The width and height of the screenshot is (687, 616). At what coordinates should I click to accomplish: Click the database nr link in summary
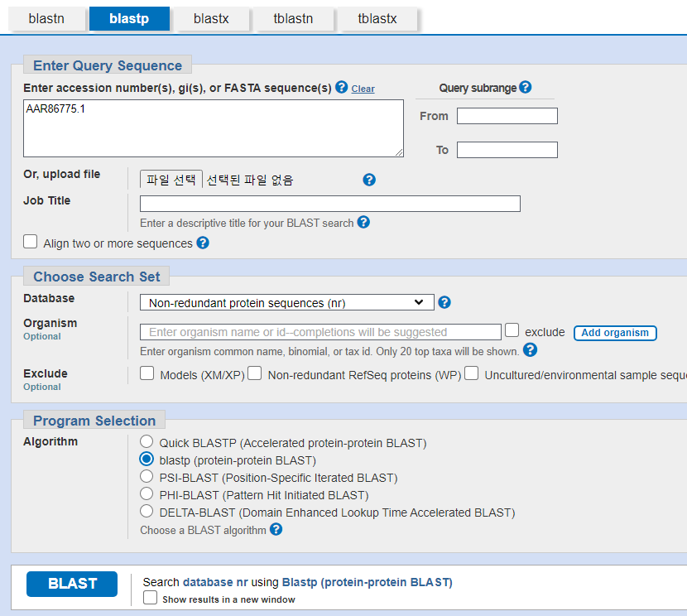coord(215,582)
